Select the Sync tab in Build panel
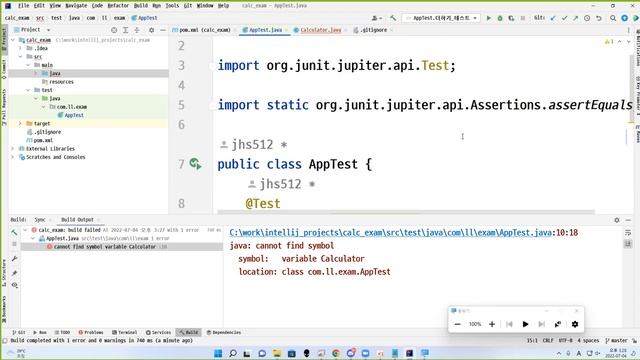This screenshot has width=640, height=360. pyautogui.click(x=40, y=220)
